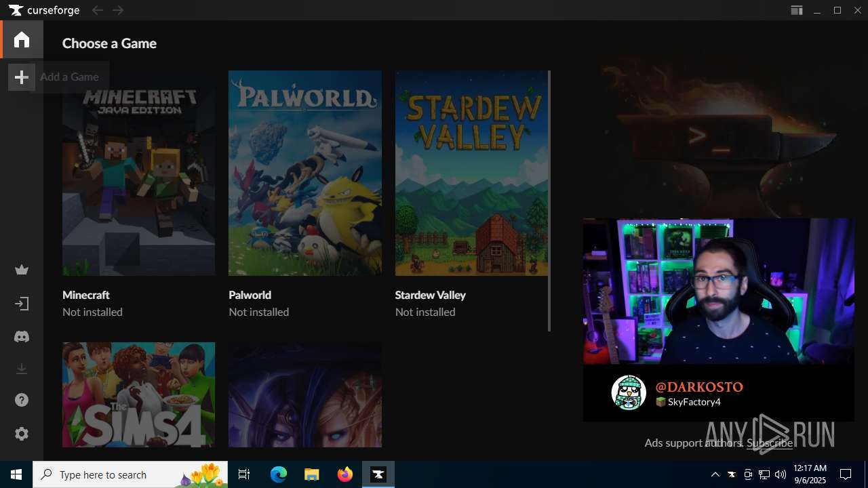This screenshot has width=868, height=488.
Task: Open the network tray icon
Action: point(764,474)
